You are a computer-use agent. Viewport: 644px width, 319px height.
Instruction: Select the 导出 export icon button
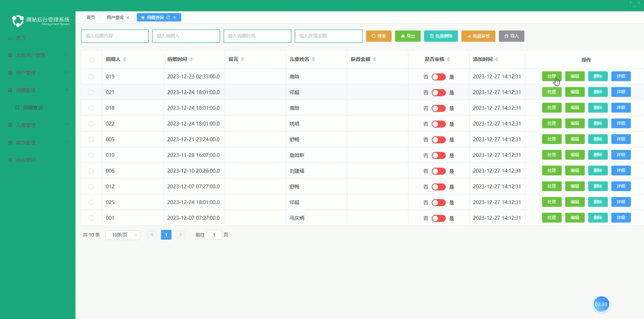point(402,36)
